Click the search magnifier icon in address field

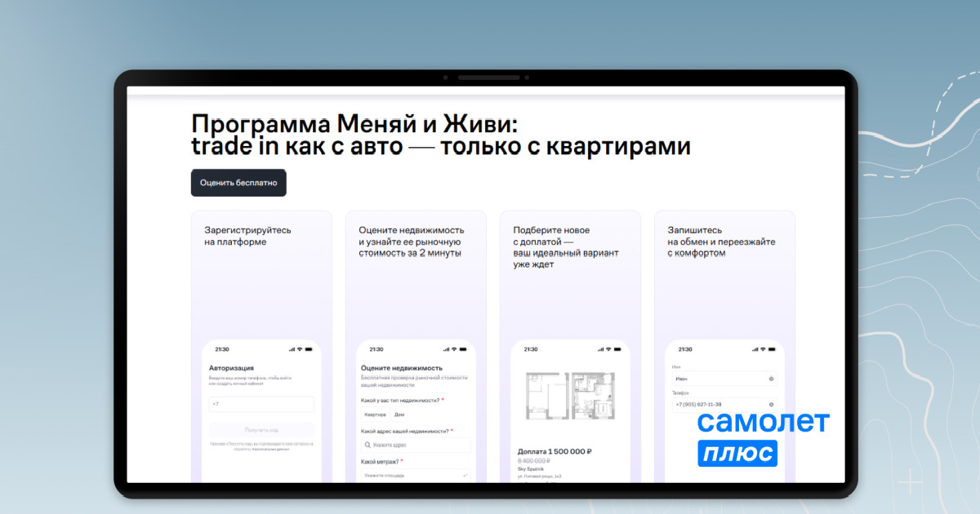(368, 445)
